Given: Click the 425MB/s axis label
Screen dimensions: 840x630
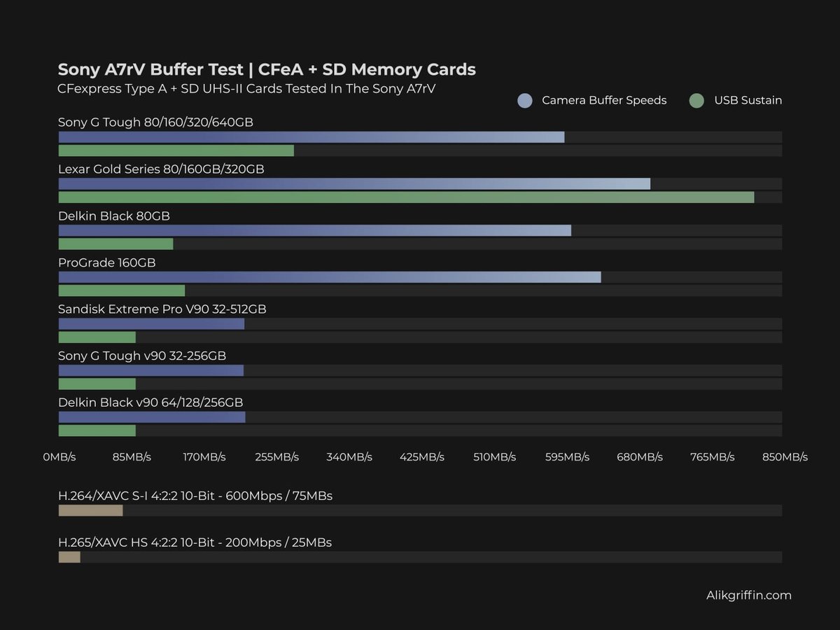Looking at the screenshot, I should pos(422,456).
